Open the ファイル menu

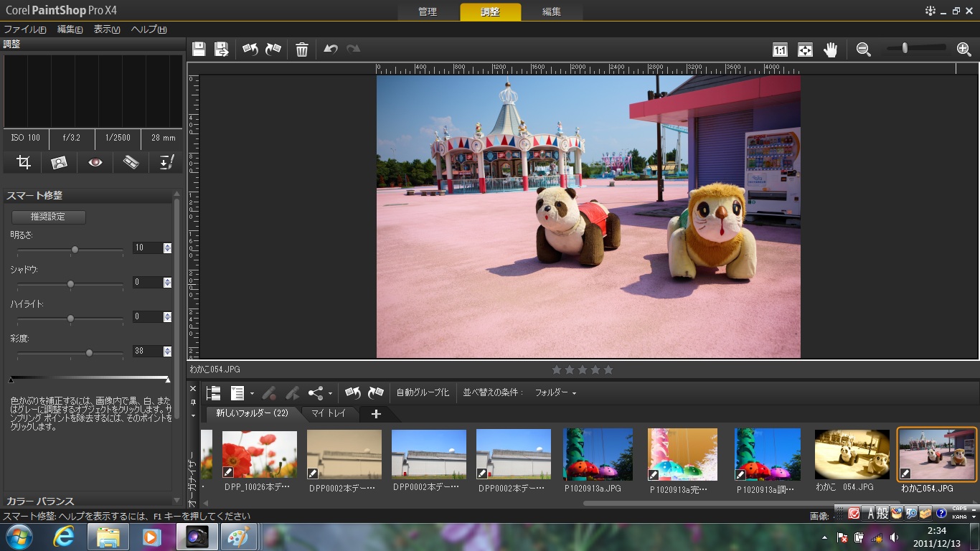tap(25, 29)
